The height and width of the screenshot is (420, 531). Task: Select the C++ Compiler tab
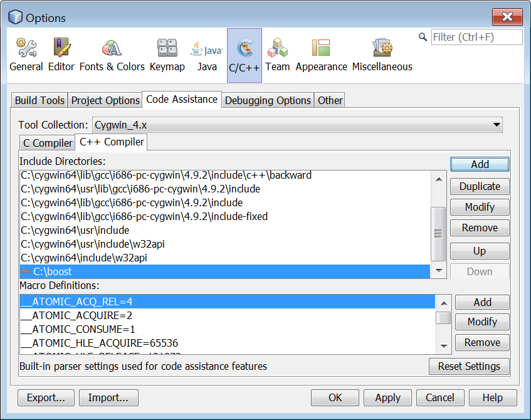(112, 142)
